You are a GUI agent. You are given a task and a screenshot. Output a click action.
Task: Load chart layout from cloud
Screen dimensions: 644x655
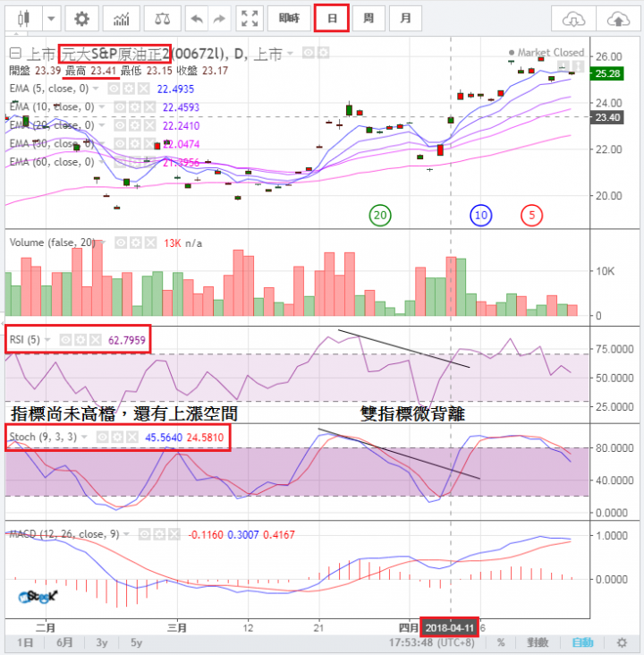[573, 19]
